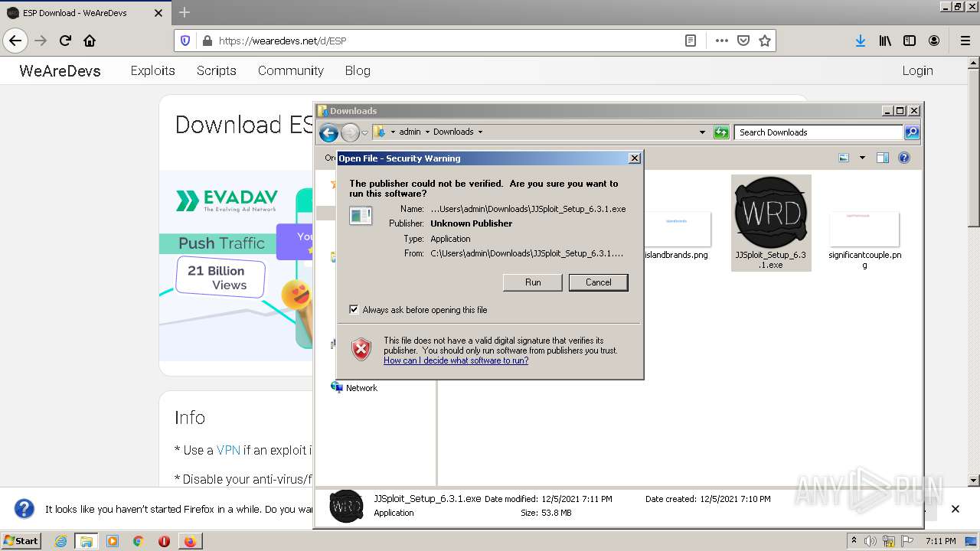Click the Firefox taskbar icon
Image resolution: width=980 pixels, height=551 pixels.
(x=189, y=541)
